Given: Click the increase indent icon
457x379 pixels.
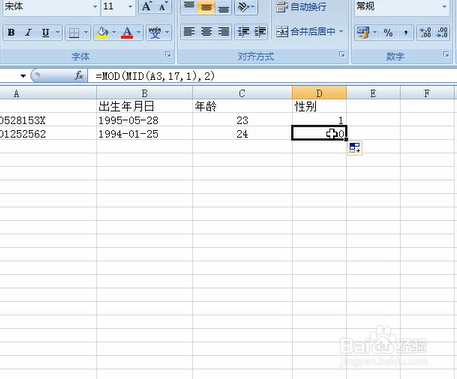Looking at the screenshot, I should click(260, 32).
